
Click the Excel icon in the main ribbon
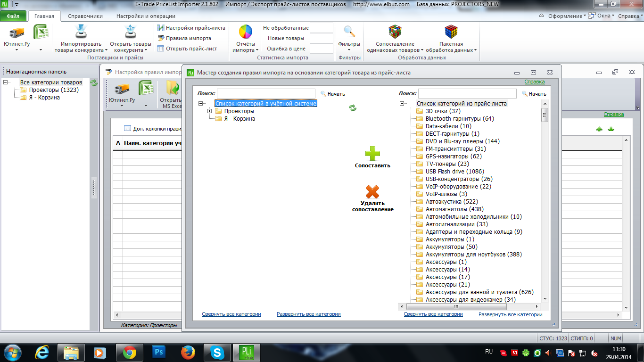click(x=41, y=33)
